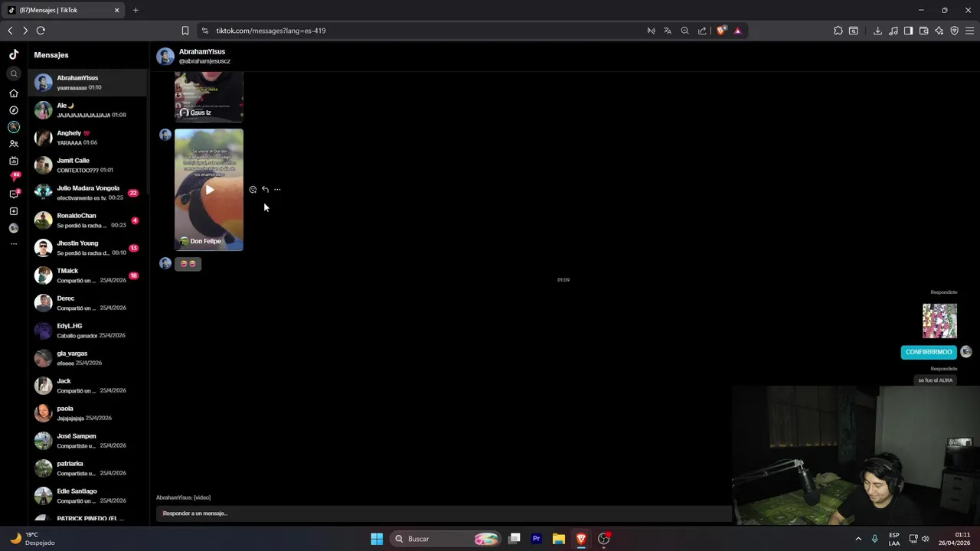Image resolution: width=980 pixels, height=551 pixels.
Task: Click the zoom magnifier icon in address bar
Action: point(684,31)
